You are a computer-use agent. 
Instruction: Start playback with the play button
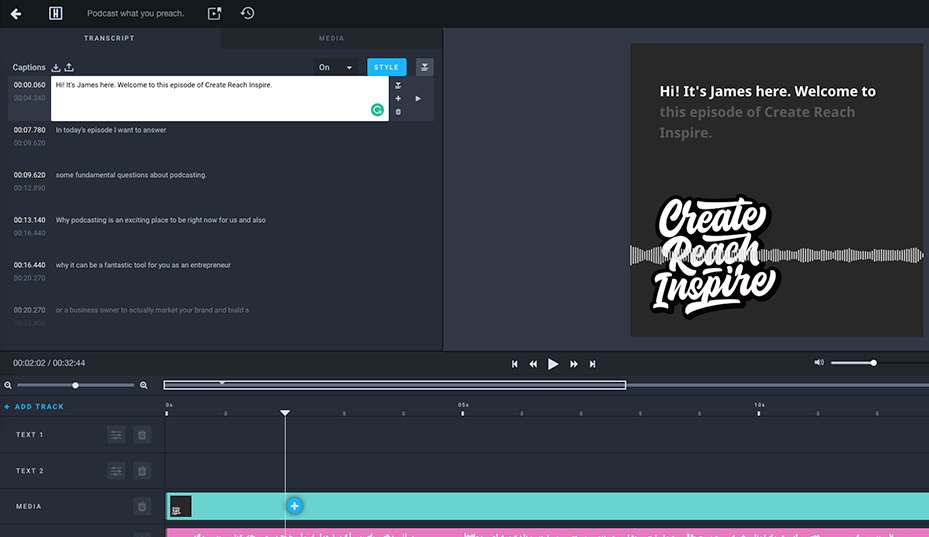(553, 364)
